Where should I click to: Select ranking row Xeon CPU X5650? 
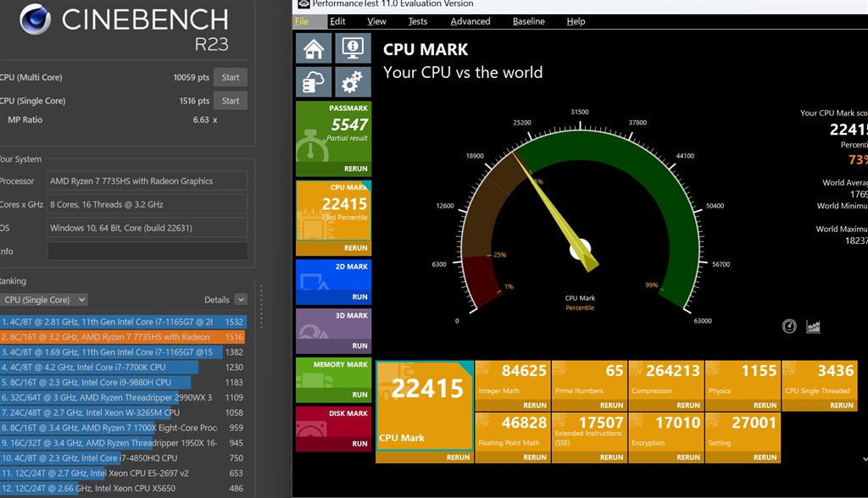tap(123, 488)
